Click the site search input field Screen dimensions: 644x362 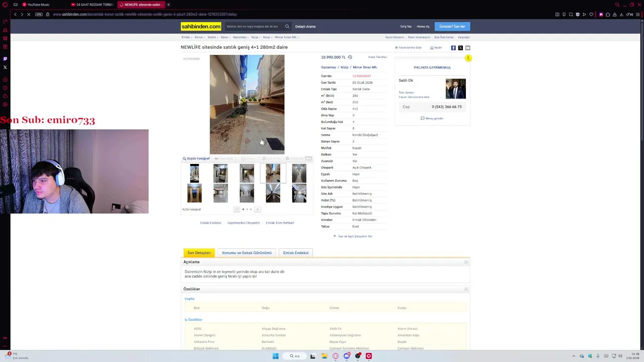tap(254, 26)
